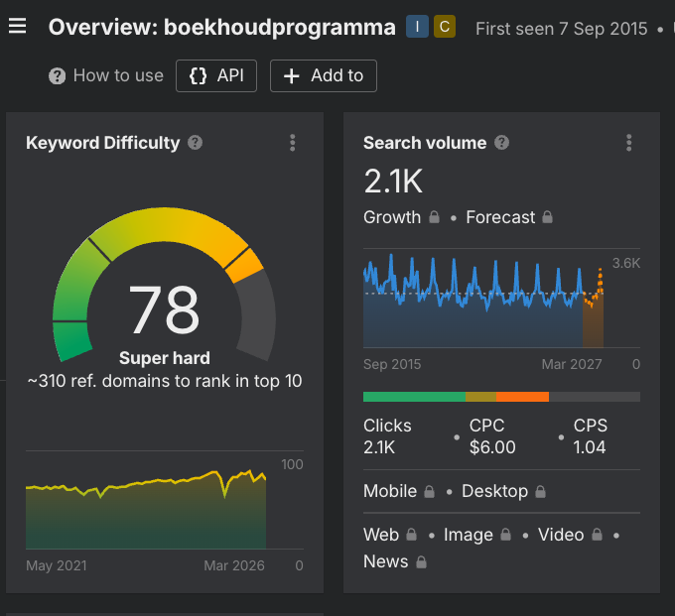Viewport: 675px width, 616px height.
Task: Click the locked Growth option
Action: (401, 217)
